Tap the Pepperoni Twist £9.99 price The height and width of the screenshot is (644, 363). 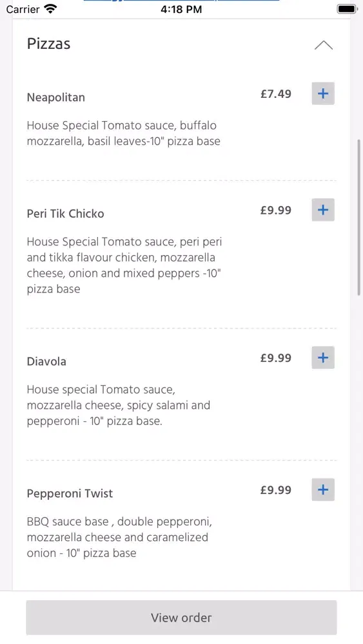[276, 490]
